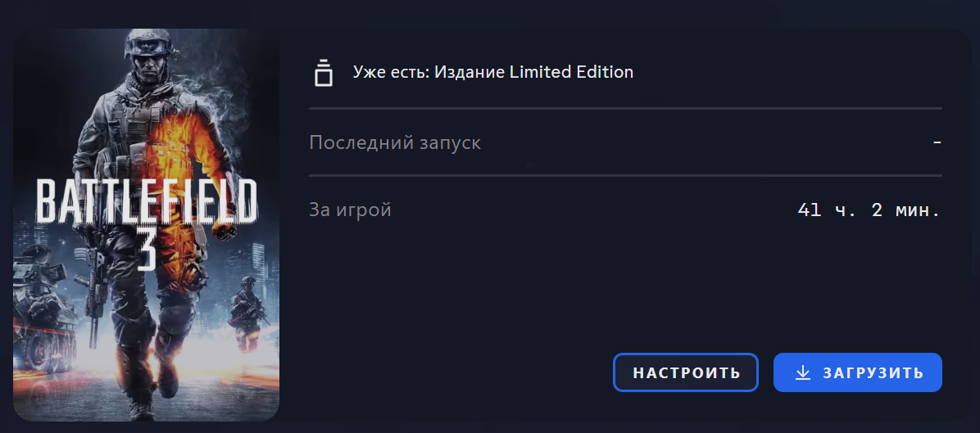Click the 'За игрой' label
Image resolution: width=980 pixels, height=433 pixels.
tap(350, 210)
